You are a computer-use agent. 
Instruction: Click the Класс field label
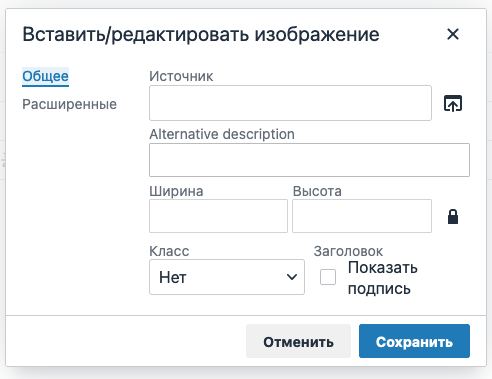(x=169, y=251)
